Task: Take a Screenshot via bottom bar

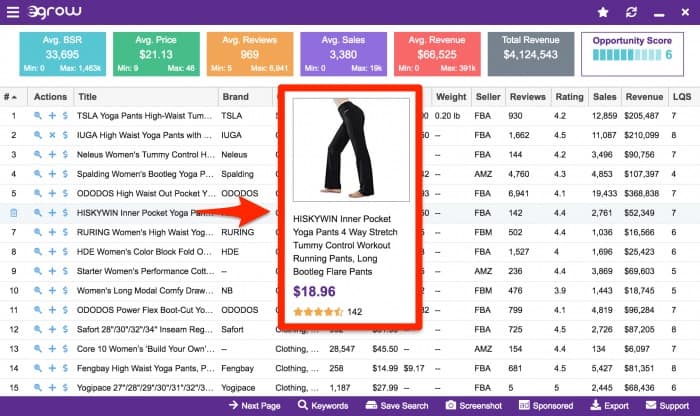Action: (x=474, y=406)
